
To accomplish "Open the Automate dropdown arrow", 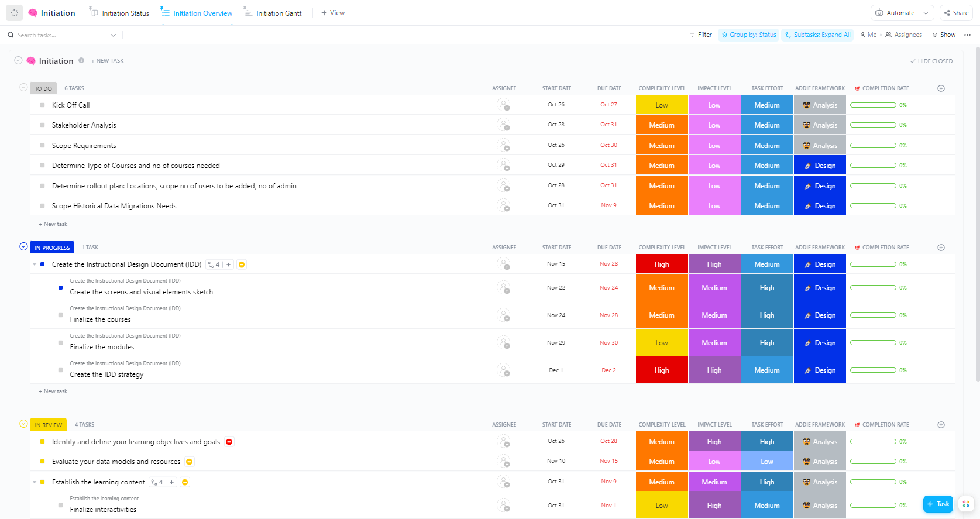I will [926, 13].
